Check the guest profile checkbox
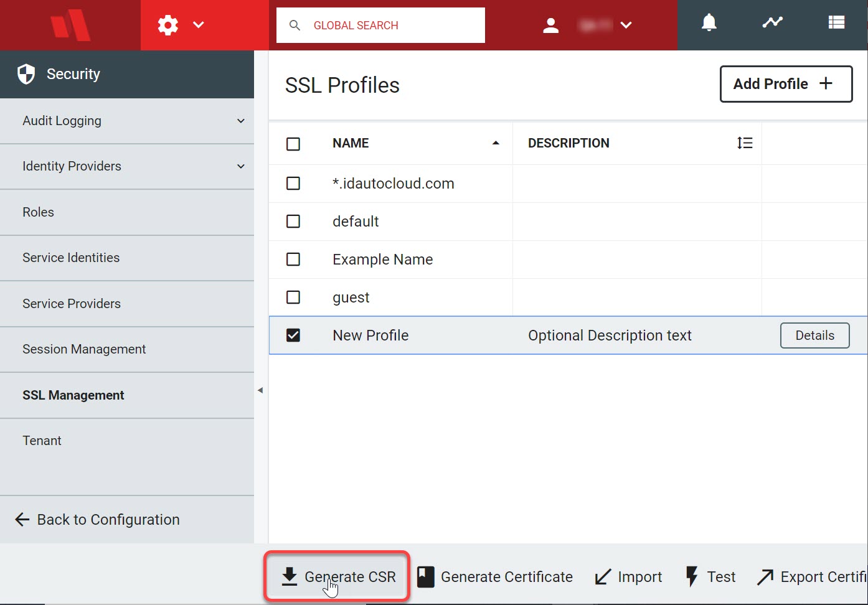Viewport: 868px width, 605px height. click(293, 298)
